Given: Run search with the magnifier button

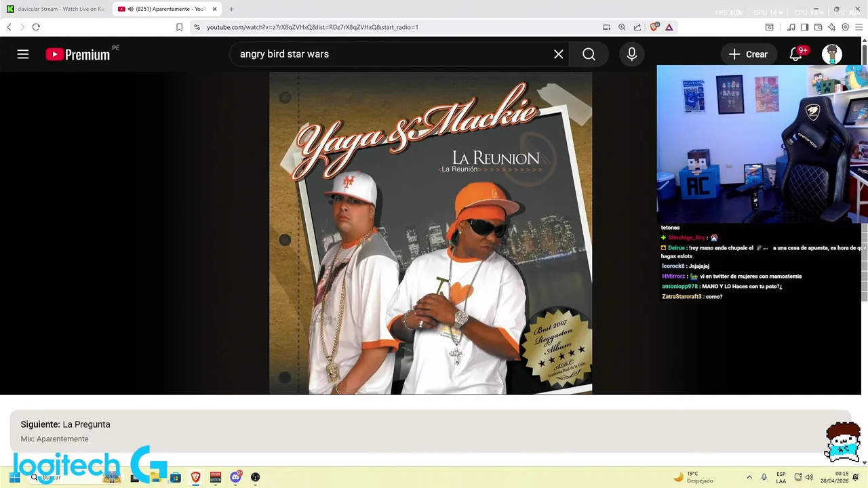Looking at the screenshot, I should [x=589, y=54].
